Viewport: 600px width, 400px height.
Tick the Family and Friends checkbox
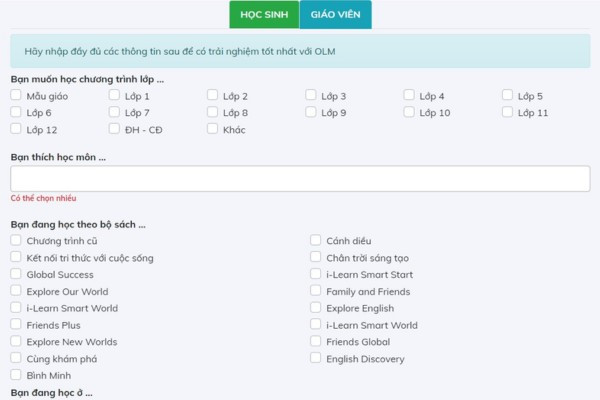click(x=315, y=291)
